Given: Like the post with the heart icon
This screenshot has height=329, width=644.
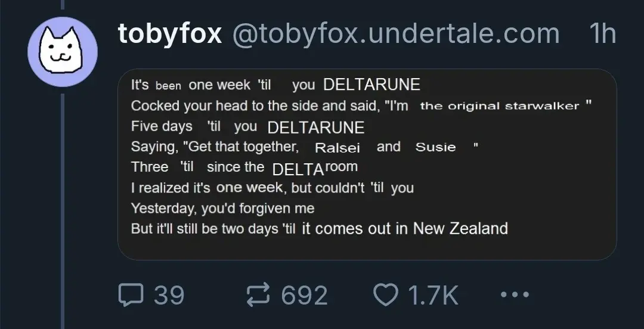Looking at the screenshot, I should tap(386, 294).
